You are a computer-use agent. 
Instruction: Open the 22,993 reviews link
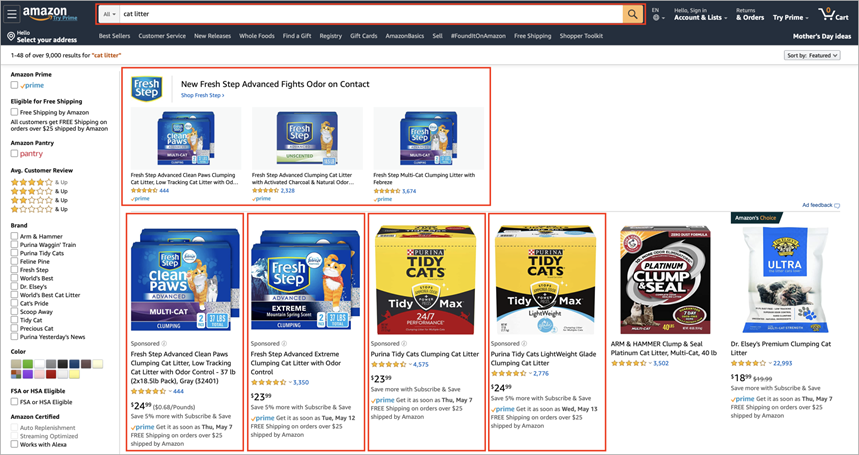pyautogui.click(x=783, y=363)
